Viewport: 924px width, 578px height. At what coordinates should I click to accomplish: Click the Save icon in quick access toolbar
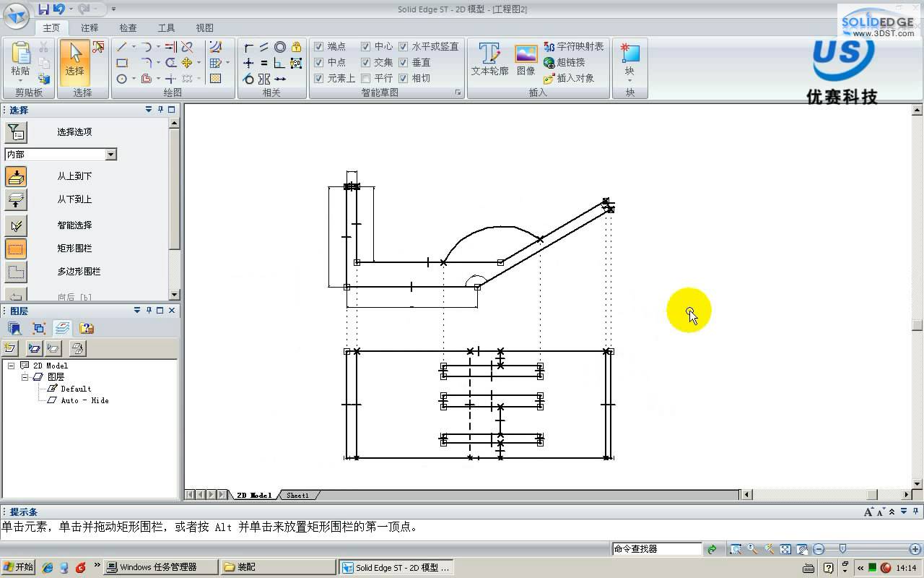coord(43,9)
